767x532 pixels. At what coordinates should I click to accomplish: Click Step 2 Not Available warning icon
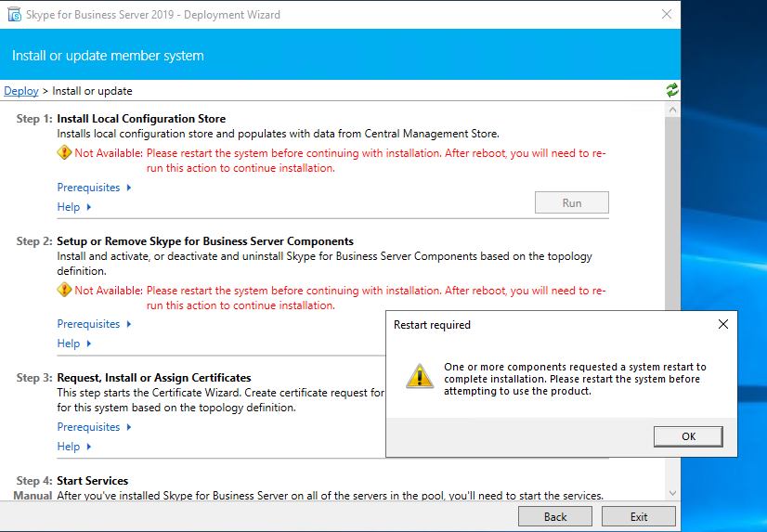[64, 291]
